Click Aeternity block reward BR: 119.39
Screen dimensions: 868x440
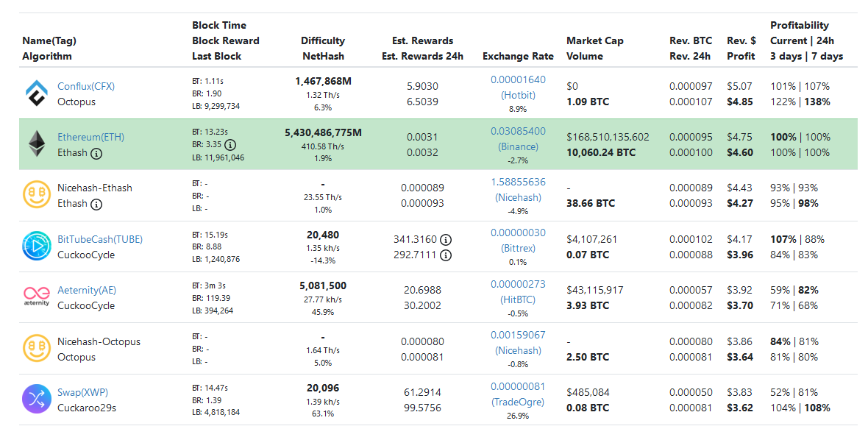(x=211, y=298)
